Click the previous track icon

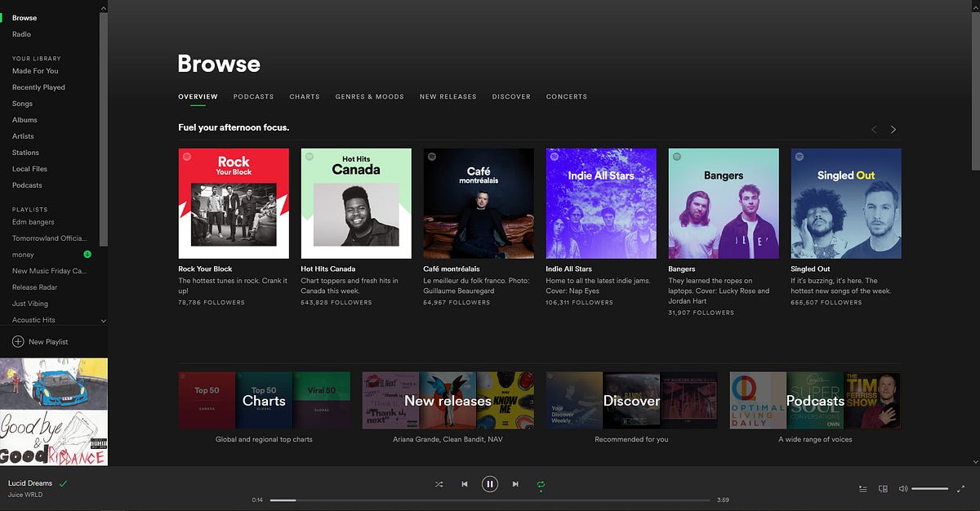(x=465, y=484)
